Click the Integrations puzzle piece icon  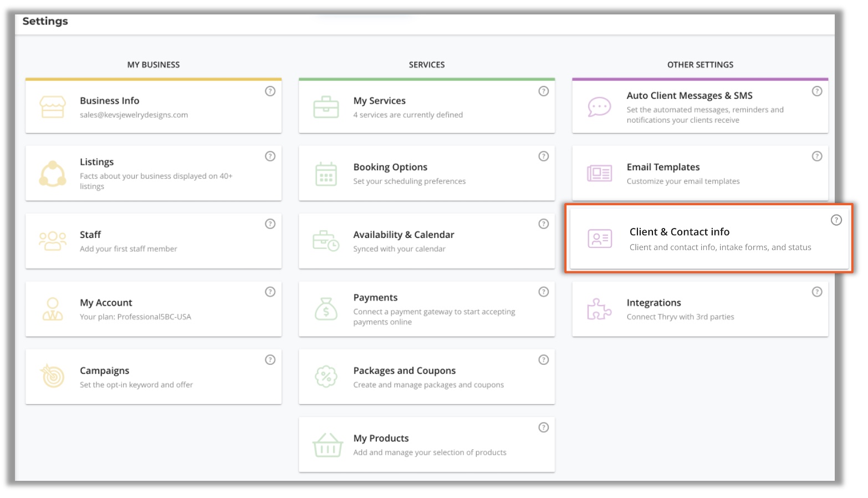[599, 309]
